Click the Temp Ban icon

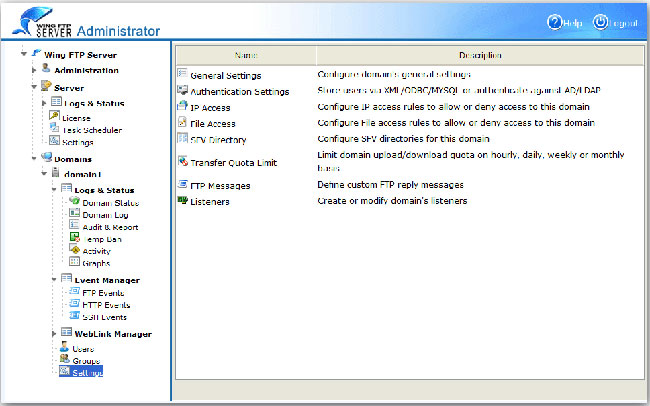(x=75, y=237)
